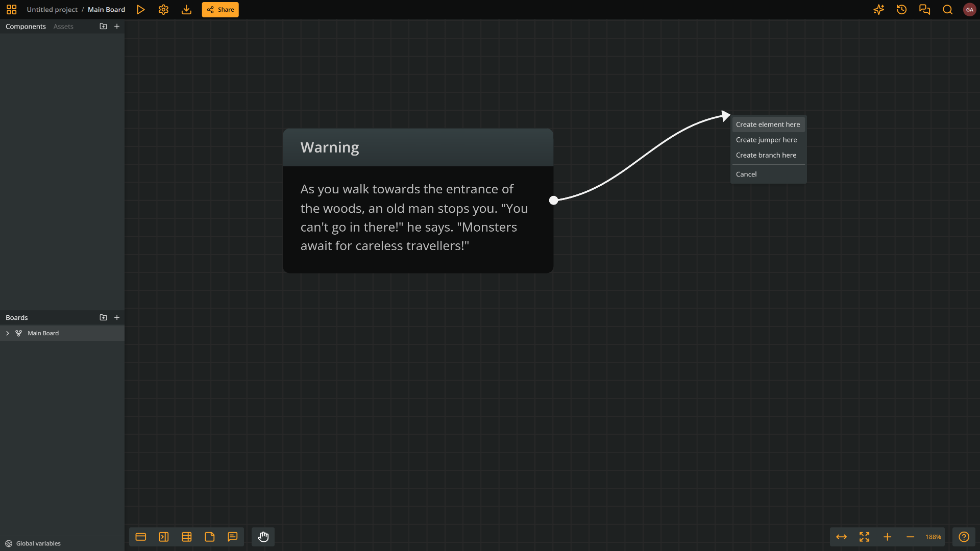Open project settings via the gear icon

(163, 9)
